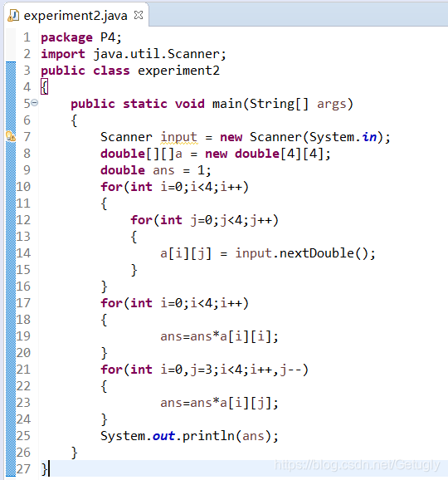Click the underlined 'input' variable on line 7

click(179, 137)
